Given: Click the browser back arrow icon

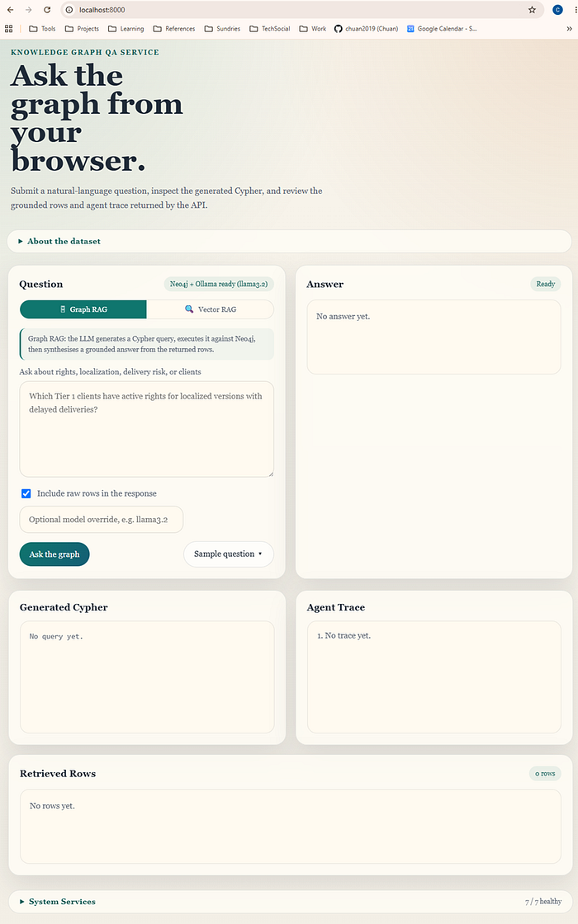Looking at the screenshot, I should [10, 10].
